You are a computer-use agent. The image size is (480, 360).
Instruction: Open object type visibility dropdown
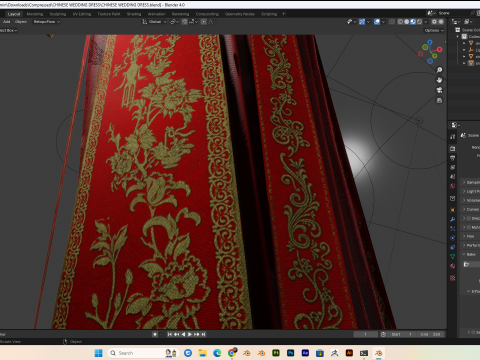point(351,22)
